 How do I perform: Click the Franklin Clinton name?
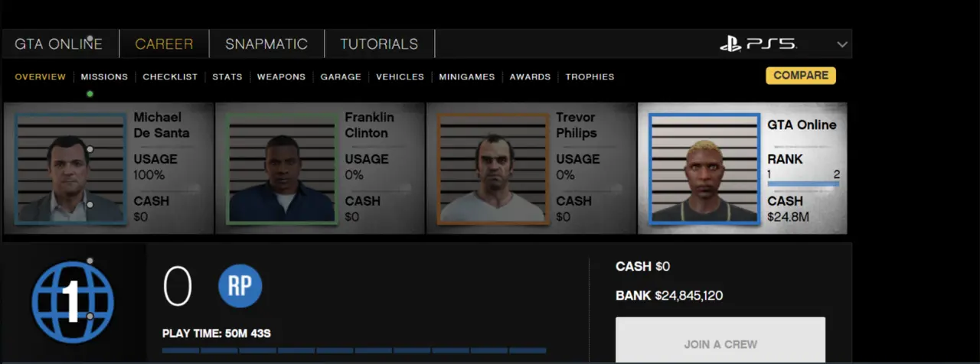pyautogui.click(x=369, y=125)
